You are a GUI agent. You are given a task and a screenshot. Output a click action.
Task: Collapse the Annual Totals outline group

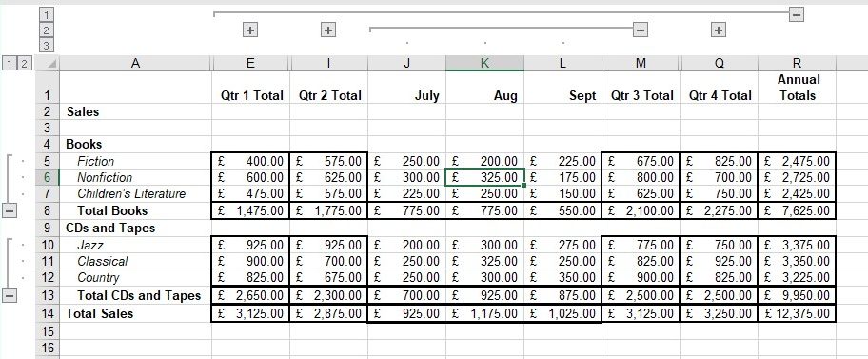797,14
